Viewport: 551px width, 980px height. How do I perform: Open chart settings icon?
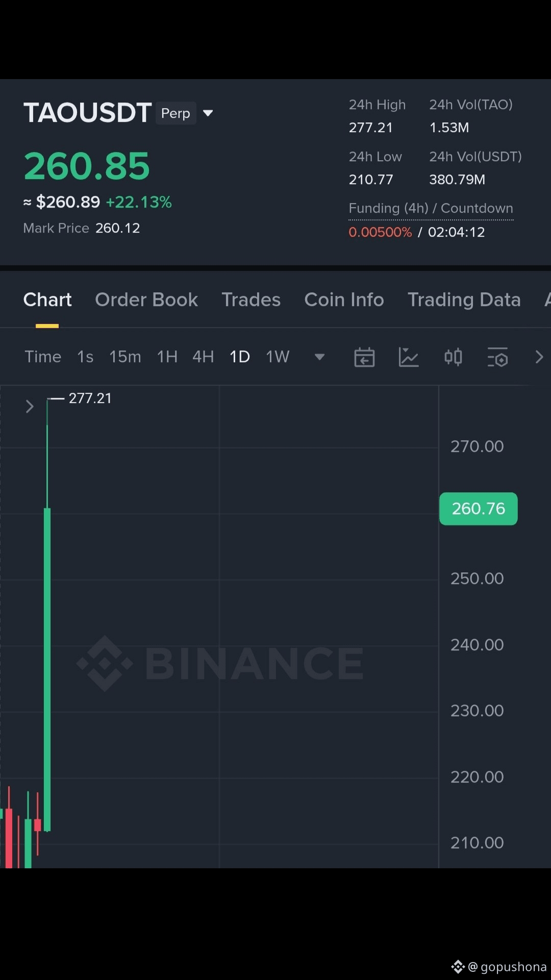(497, 357)
